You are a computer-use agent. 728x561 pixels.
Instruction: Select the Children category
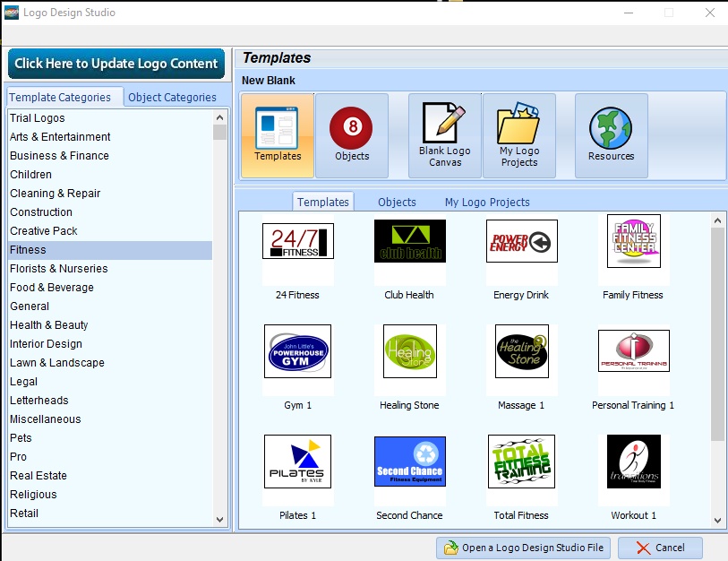[x=110, y=174]
